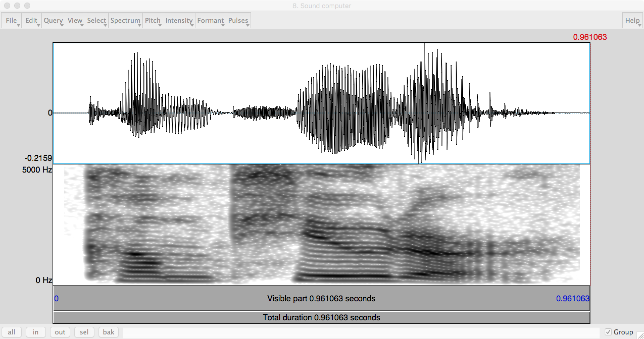
Task: Open the Pitch menu
Action: (153, 20)
